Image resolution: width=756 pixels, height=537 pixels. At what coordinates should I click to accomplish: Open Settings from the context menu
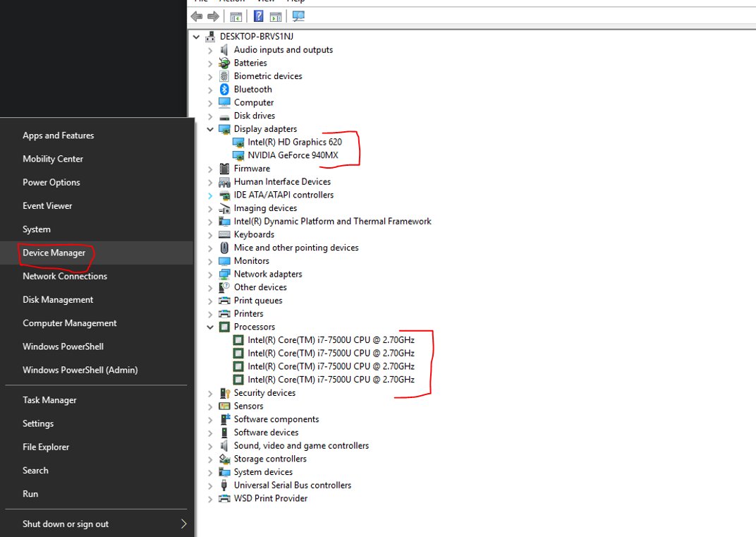(97, 423)
